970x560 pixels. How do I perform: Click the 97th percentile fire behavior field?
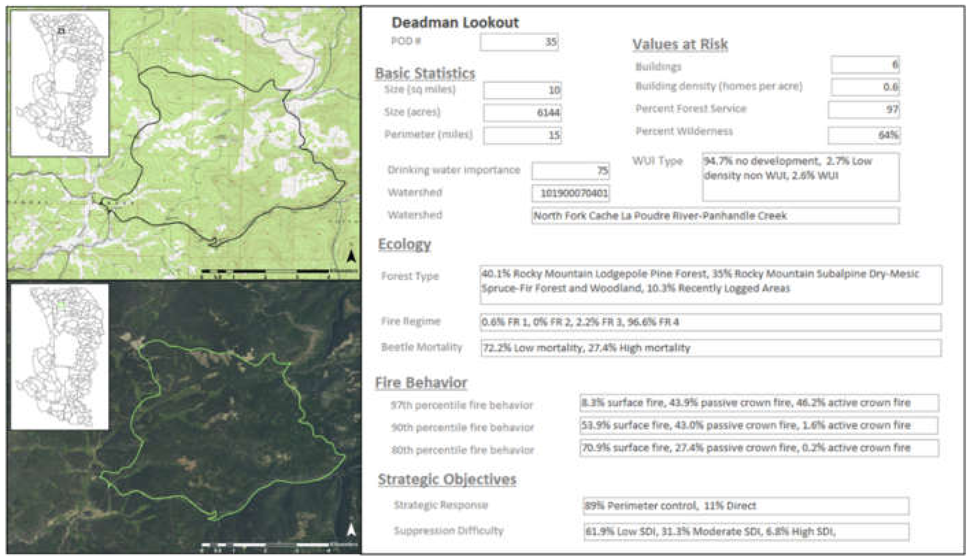click(x=759, y=403)
